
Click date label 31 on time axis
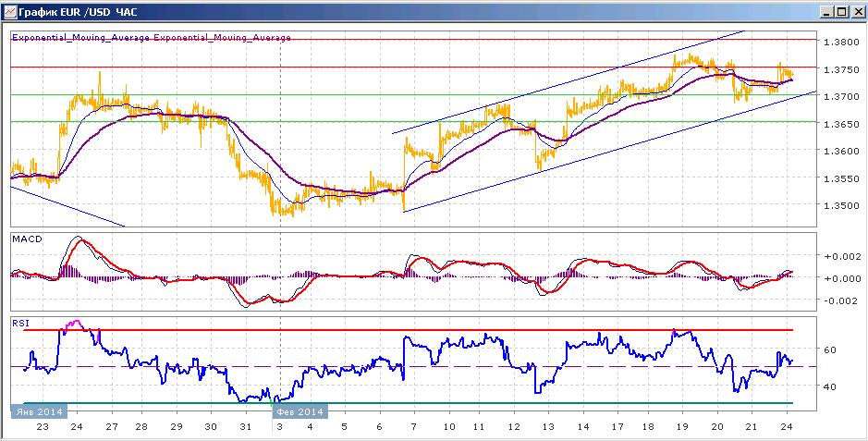tap(246, 426)
